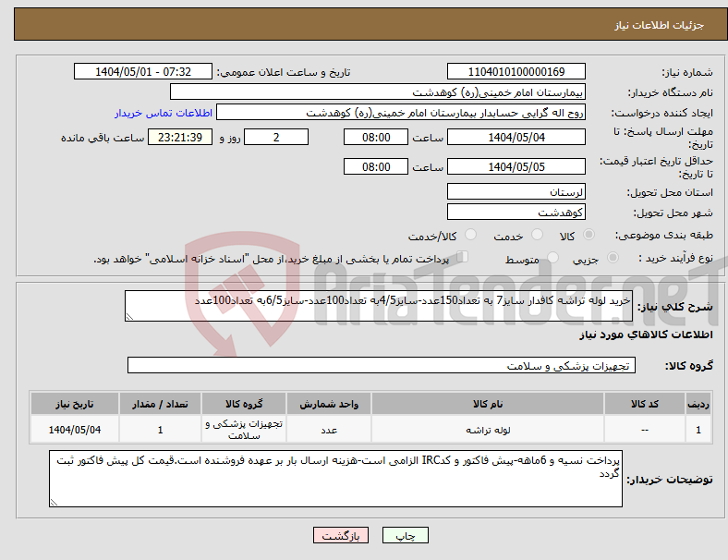Image resolution: width=728 pixels, height=560 pixels.
Task: Click the تاریخ نیاز column header
Action: click(74, 404)
